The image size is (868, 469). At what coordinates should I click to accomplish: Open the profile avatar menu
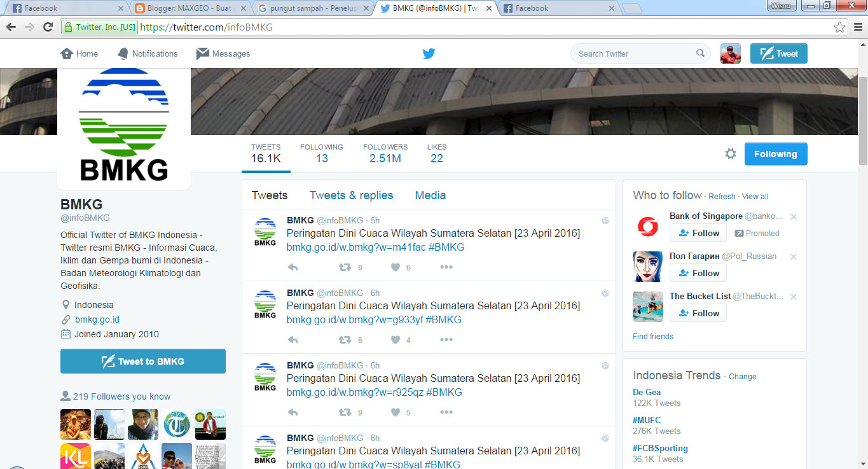pos(731,53)
